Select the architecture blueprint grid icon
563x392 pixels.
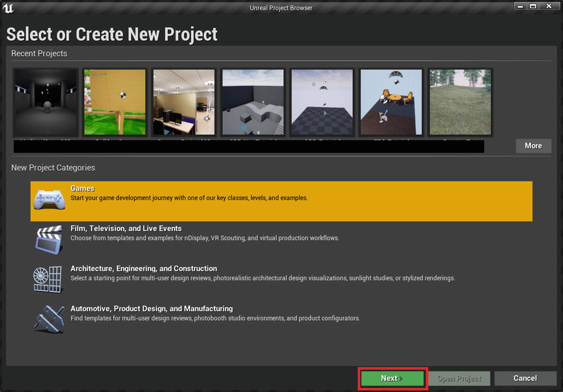pyautogui.click(x=48, y=280)
